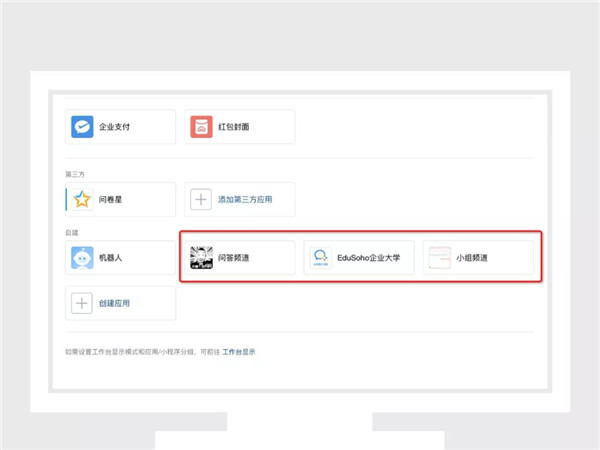Click the plus icon for 创建应用
600x450 pixels.
click(x=82, y=303)
